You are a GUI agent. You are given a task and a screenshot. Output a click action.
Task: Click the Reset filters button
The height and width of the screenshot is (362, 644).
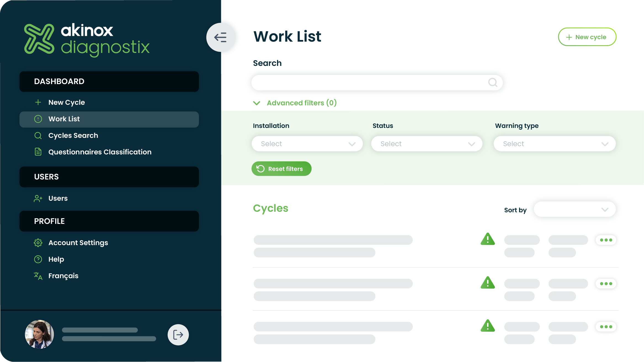point(282,169)
